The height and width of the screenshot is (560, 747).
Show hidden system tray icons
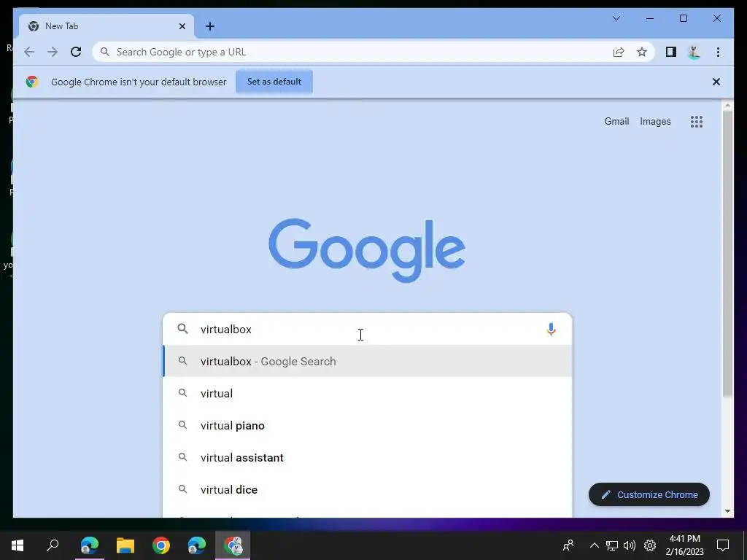pyautogui.click(x=594, y=545)
